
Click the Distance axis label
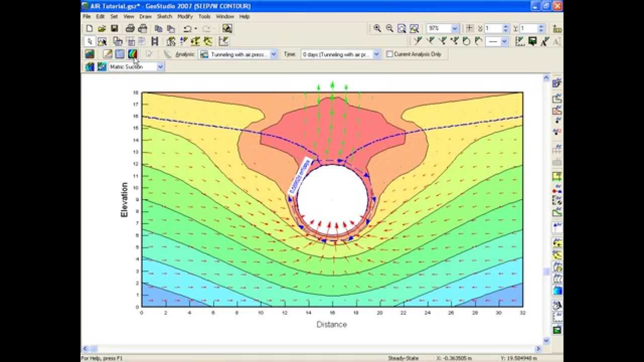click(332, 324)
